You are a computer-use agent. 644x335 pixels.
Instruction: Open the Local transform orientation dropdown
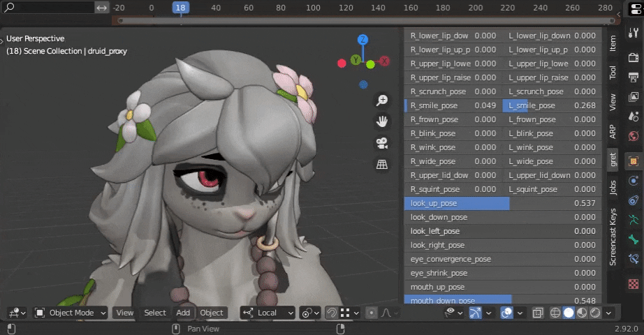click(x=270, y=313)
